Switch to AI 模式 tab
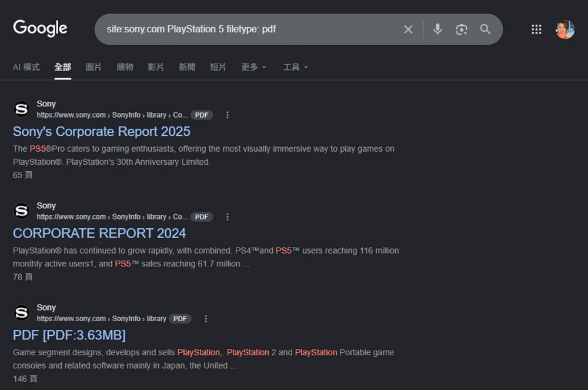588x390 pixels. 26,67
